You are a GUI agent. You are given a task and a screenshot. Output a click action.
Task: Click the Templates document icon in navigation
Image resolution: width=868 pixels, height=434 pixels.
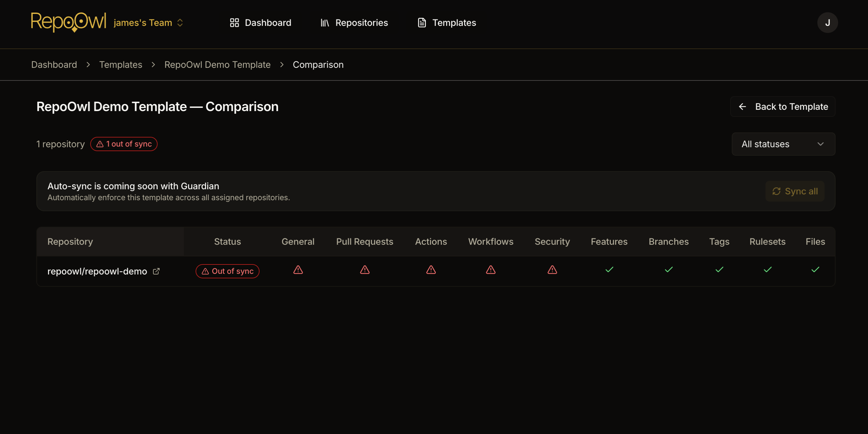(x=421, y=22)
